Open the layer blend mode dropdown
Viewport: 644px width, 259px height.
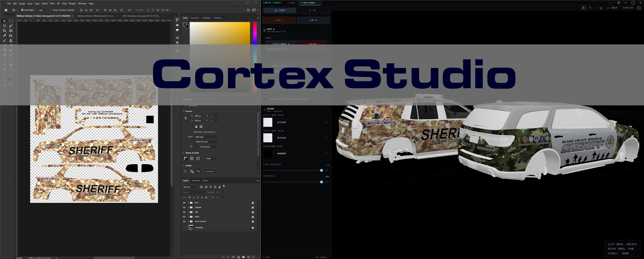(194, 192)
